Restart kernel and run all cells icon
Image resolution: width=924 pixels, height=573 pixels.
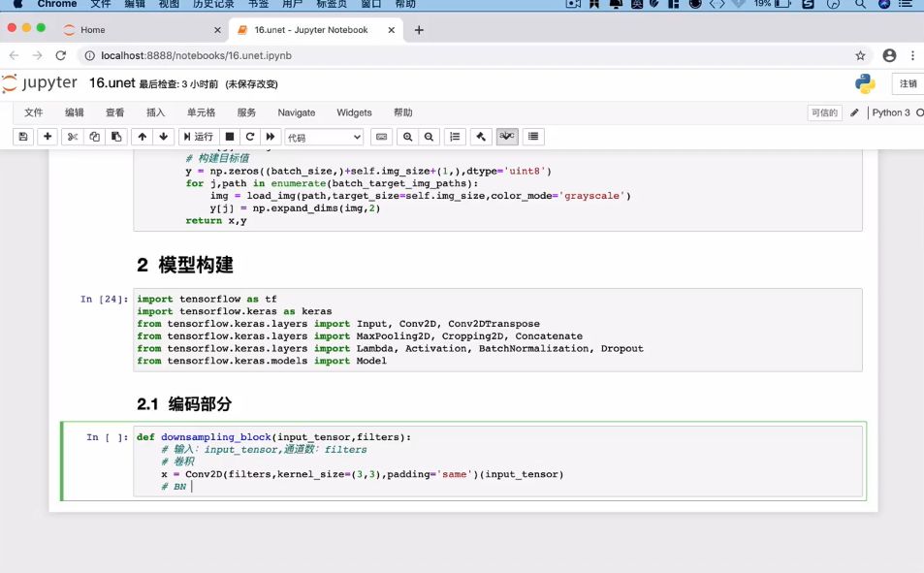(270, 137)
